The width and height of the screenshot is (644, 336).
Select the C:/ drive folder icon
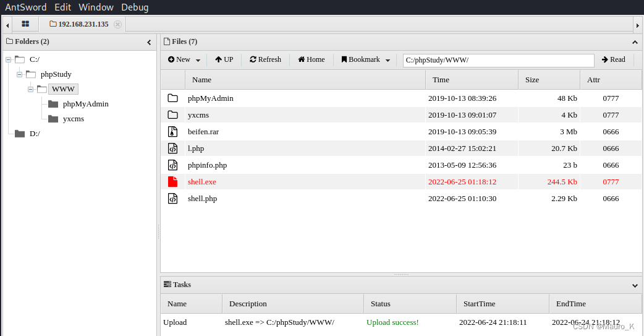[20, 59]
